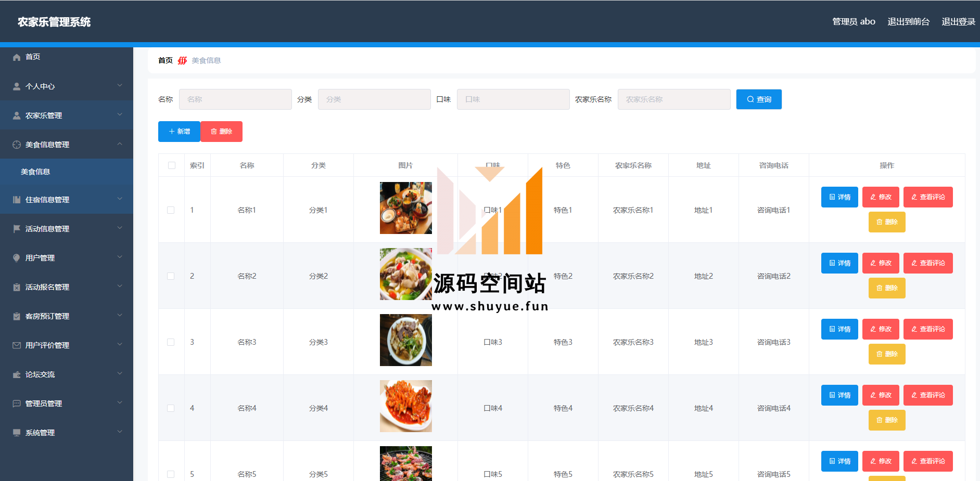Click the 客房预订管理 sidebar icon

coord(17,316)
